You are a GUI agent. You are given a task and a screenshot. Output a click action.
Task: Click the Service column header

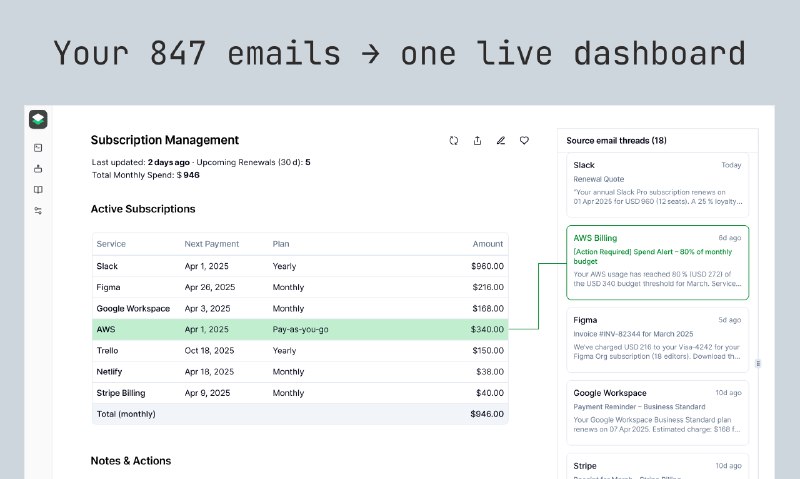(x=111, y=244)
